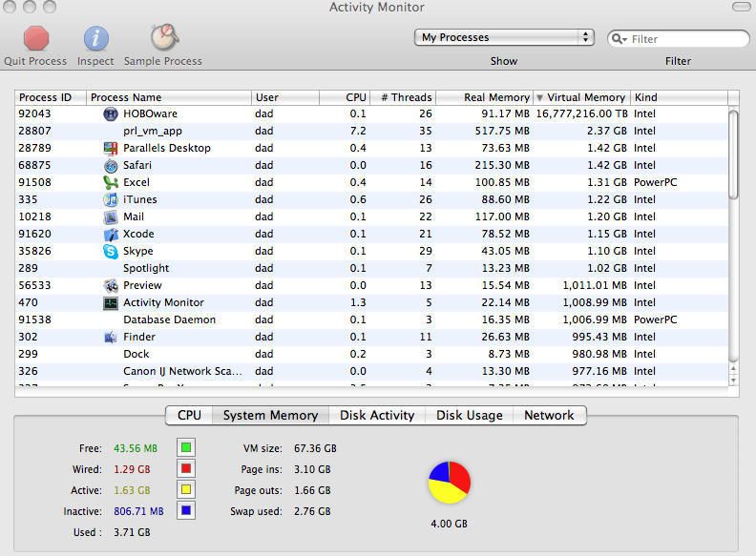
Task: Sort by Process Name column header
Action: click(169, 97)
